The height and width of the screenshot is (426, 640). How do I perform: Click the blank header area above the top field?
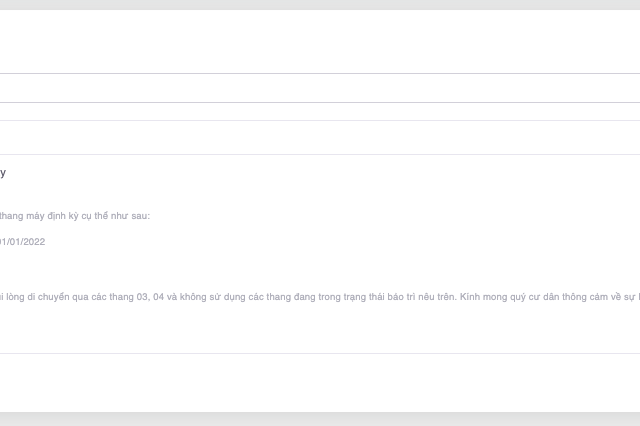tap(320, 42)
